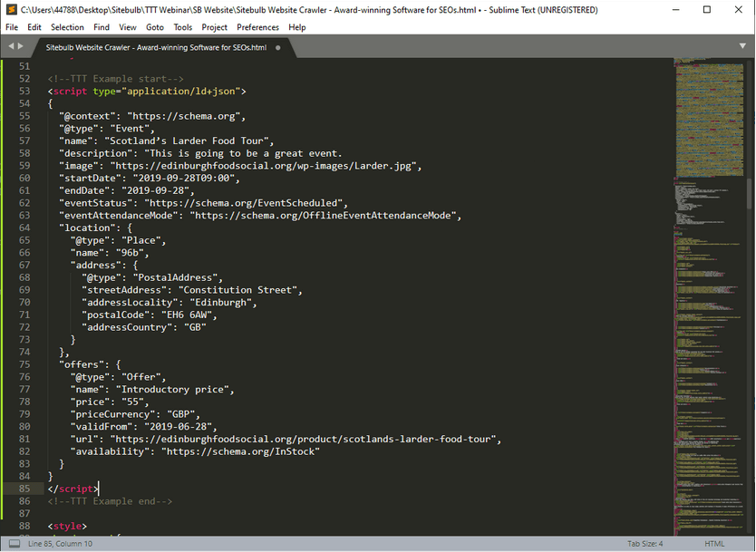Click the TTT Example start comment
This screenshot has width=756, height=552.
(116, 79)
